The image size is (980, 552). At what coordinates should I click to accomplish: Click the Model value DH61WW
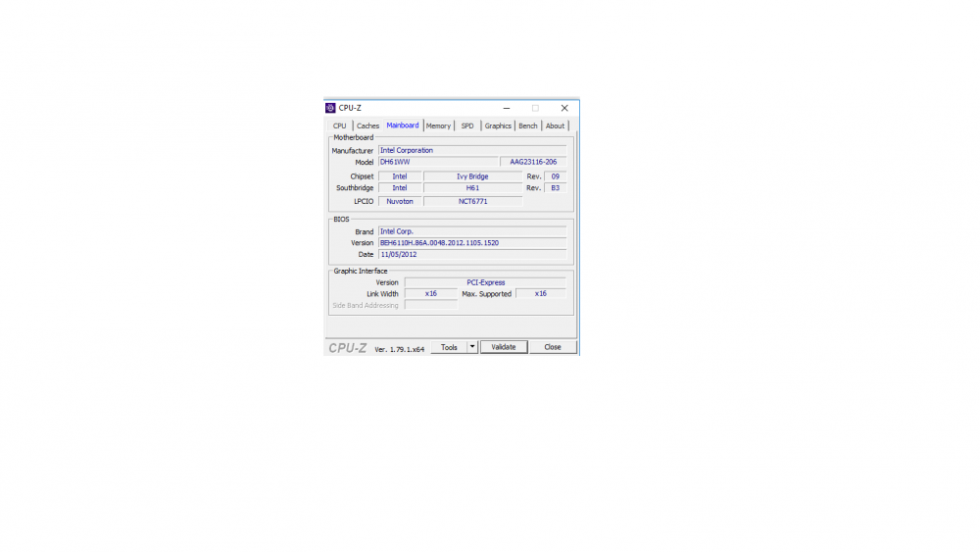pyautogui.click(x=438, y=162)
